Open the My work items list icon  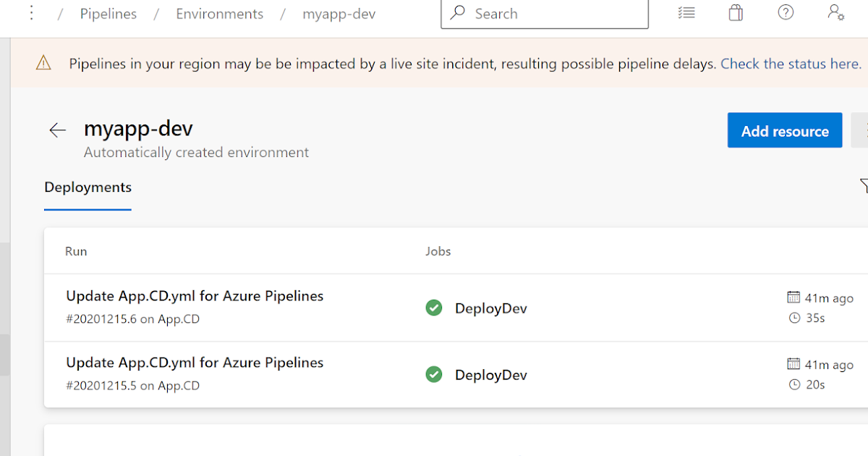686,12
